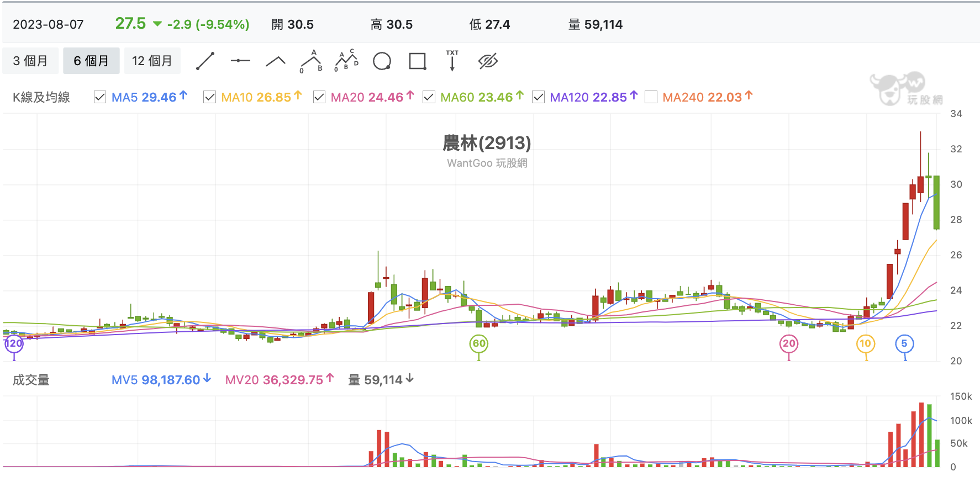Select the 0-A-B wave drawing tool
Viewport: 980px width, 477px height.
(311, 61)
